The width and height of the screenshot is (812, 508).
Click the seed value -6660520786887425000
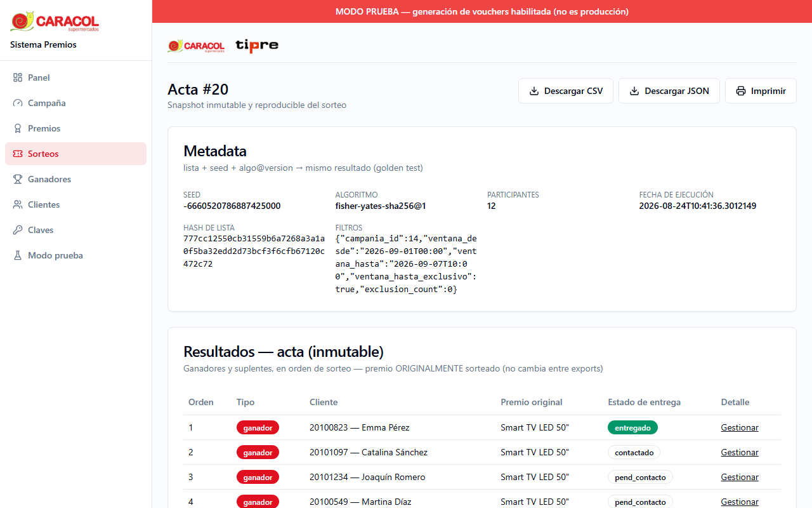tap(232, 206)
